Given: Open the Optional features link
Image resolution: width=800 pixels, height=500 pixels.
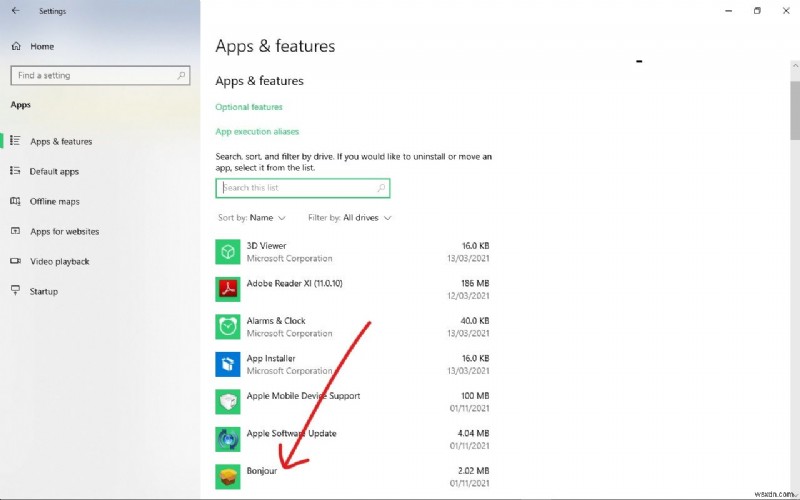Looking at the screenshot, I should 249,107.
